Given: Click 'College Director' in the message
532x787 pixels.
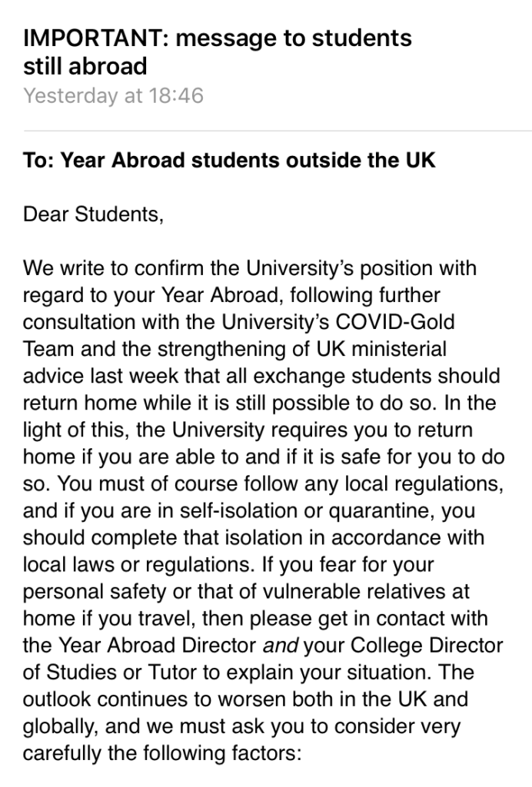Looking at the screenshot, I should coord(426,646).
